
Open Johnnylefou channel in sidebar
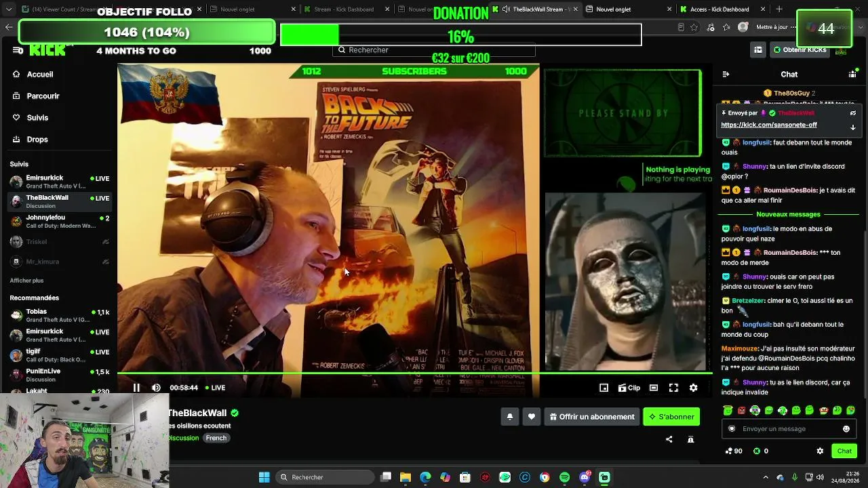[x=60, y=221]
